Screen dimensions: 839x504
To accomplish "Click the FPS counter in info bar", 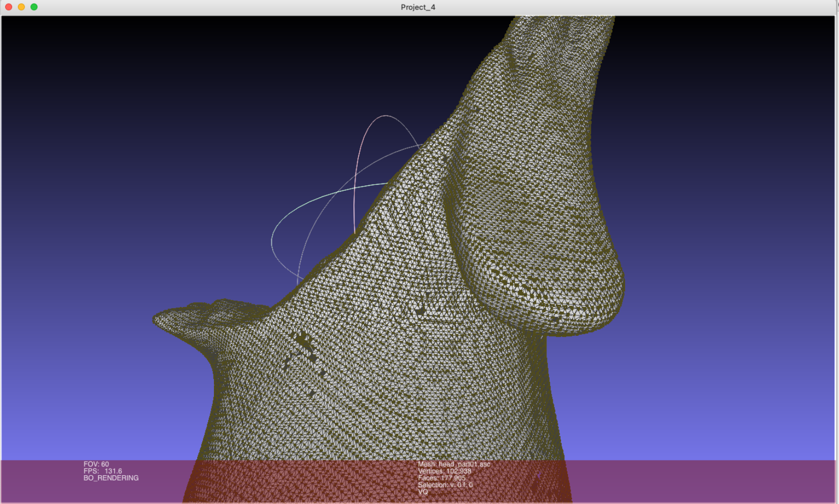I will (x=103, y=471).
